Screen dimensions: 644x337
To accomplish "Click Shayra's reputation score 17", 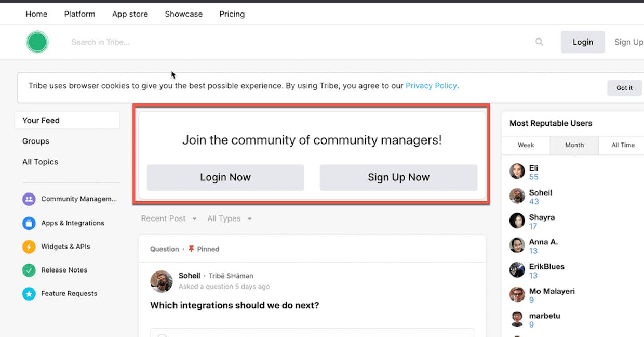I will click(533, 226).
